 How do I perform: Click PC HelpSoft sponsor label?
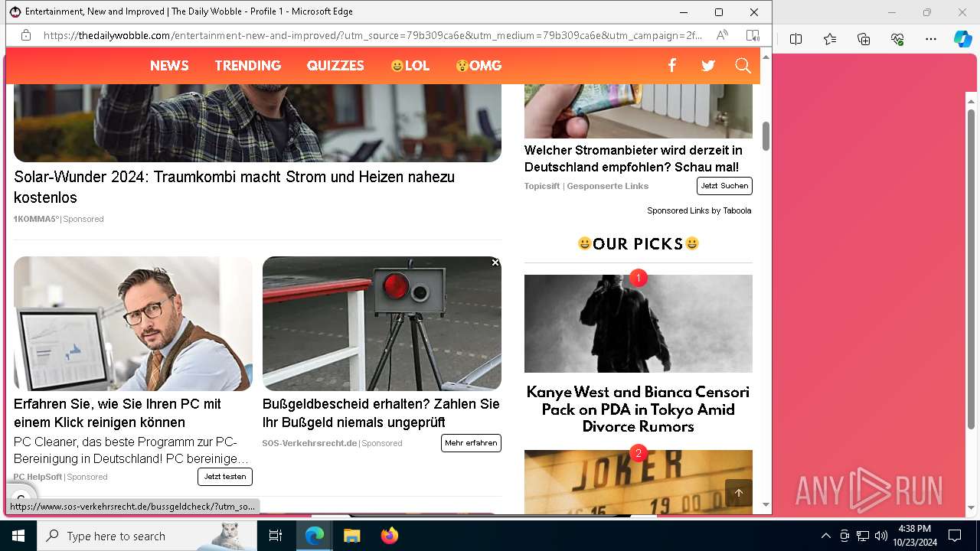pyautogui.click(x=38, y=477)
